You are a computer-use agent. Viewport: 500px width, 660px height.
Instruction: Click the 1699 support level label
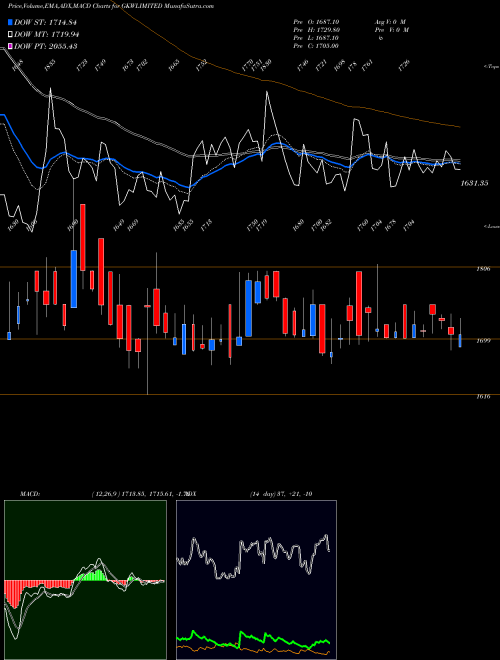tap(483, 341)
